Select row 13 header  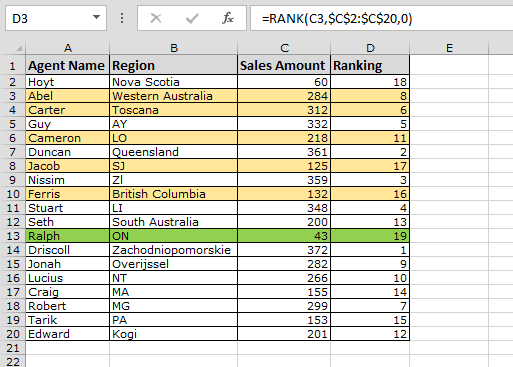point(13,236)
